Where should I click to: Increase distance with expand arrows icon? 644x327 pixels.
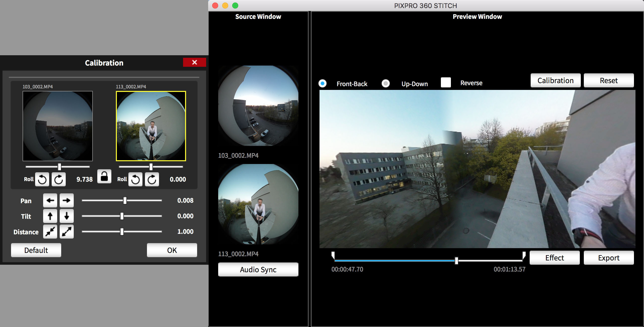pos(66,232)
